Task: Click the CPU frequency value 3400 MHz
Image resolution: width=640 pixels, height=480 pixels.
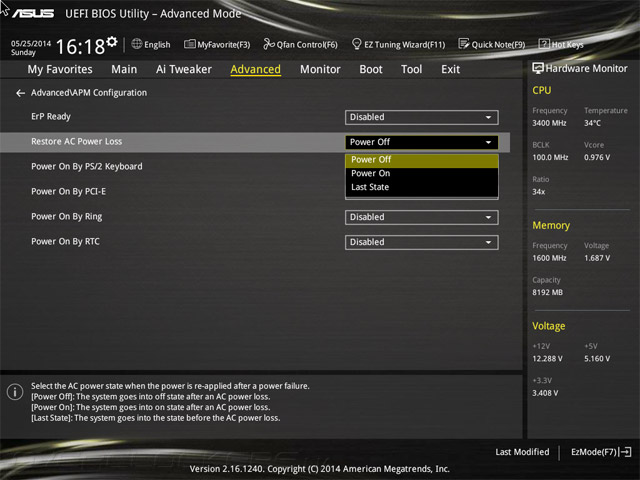Action: tap(549, 123)
